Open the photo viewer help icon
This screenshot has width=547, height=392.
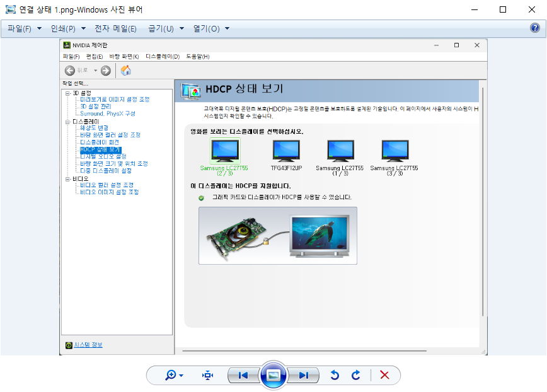click(x=535, y=28)
